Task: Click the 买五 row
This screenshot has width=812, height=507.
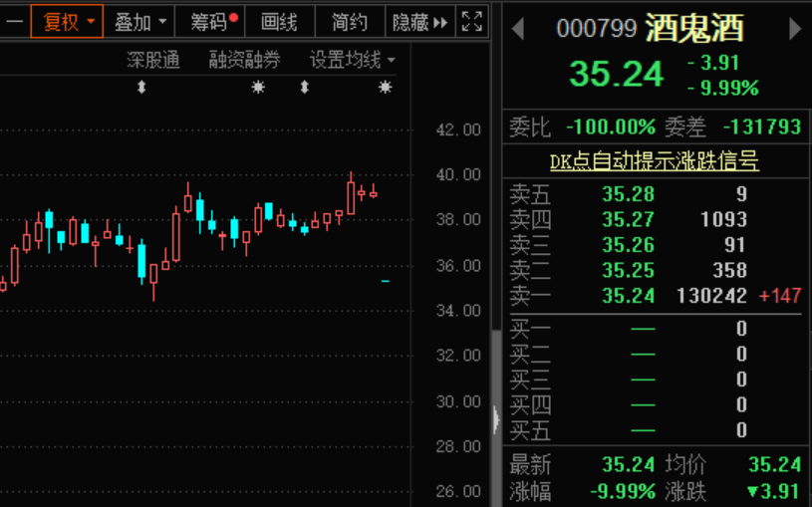Action: 656,430
